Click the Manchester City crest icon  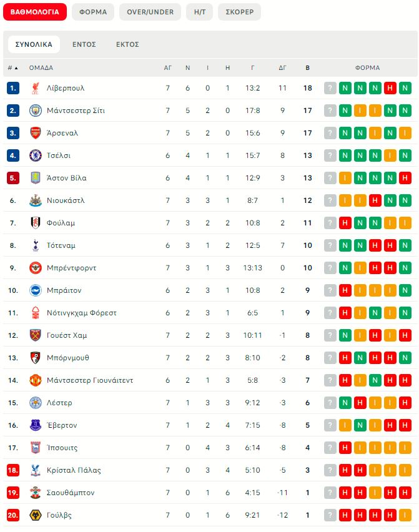pos(35,111)
